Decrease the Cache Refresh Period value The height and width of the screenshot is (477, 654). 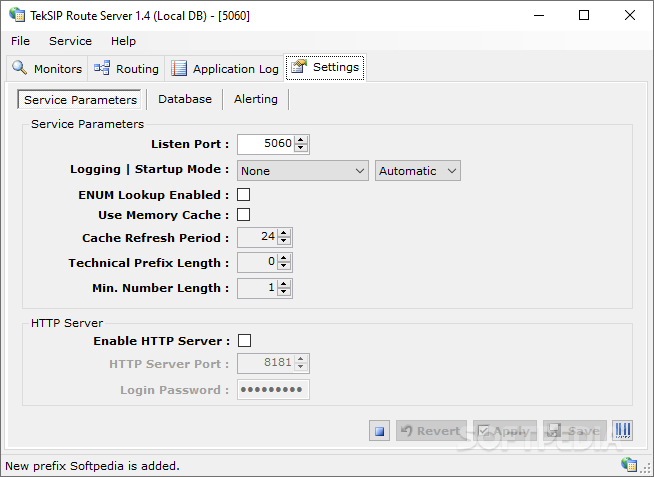(284, 241)
